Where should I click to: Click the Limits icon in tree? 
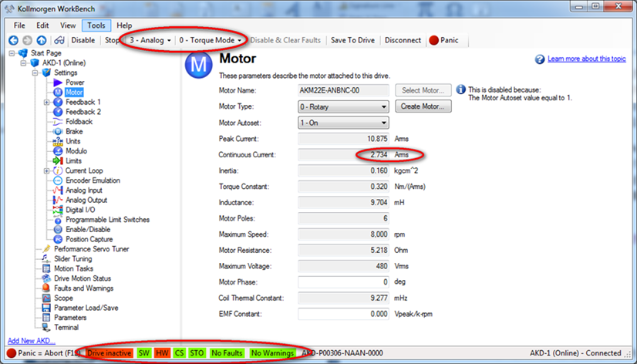click(x=58, y=161)
